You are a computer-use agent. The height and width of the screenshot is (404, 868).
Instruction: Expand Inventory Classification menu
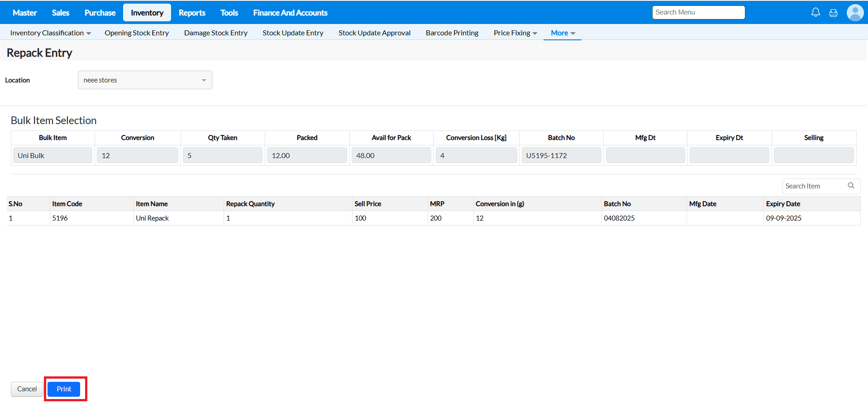[x=50, y=33]
